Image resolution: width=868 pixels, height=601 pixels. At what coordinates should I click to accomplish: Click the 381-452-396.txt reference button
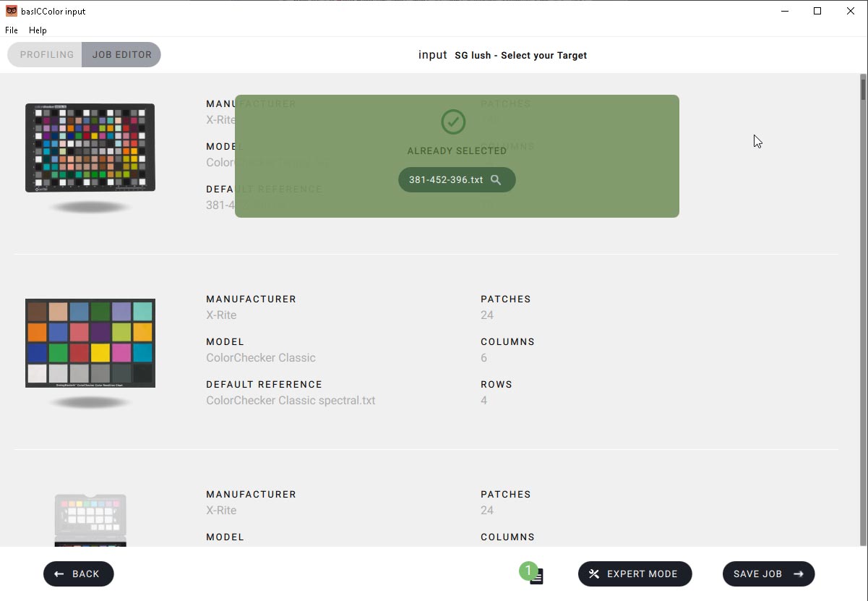[457, 180]
